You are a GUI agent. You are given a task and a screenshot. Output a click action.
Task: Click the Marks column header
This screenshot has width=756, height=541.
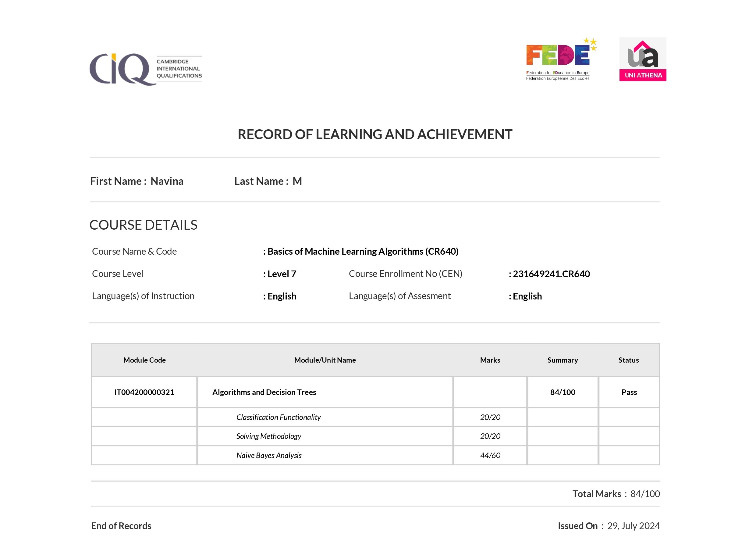490,360
